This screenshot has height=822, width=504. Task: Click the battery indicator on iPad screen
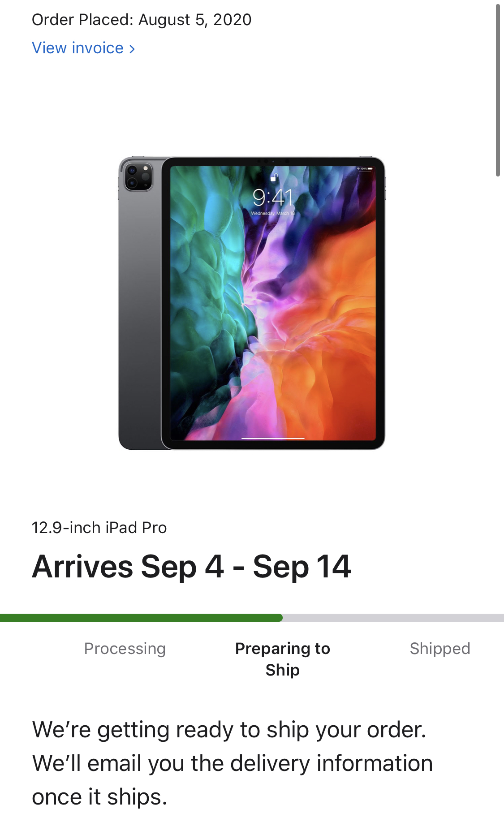click(x=370, y=169)
